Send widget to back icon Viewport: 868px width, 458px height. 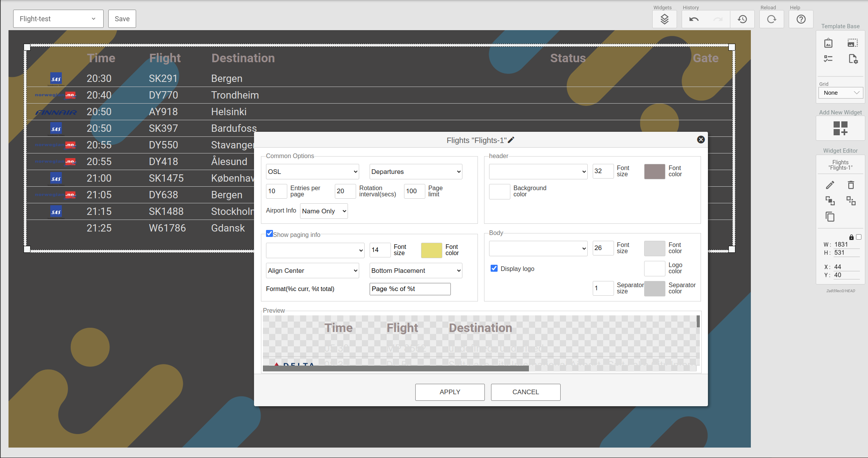click(851, 201)
